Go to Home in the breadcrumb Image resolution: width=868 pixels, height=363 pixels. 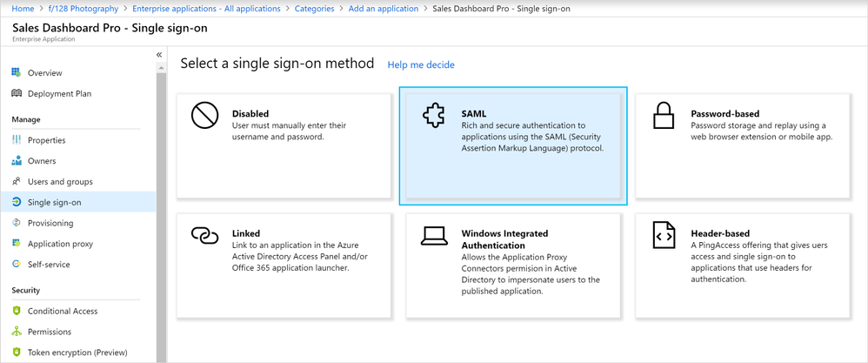(22, 9)
